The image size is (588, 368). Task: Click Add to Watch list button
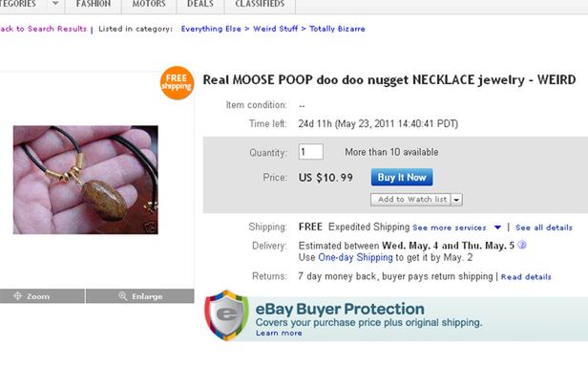[411, 200]
